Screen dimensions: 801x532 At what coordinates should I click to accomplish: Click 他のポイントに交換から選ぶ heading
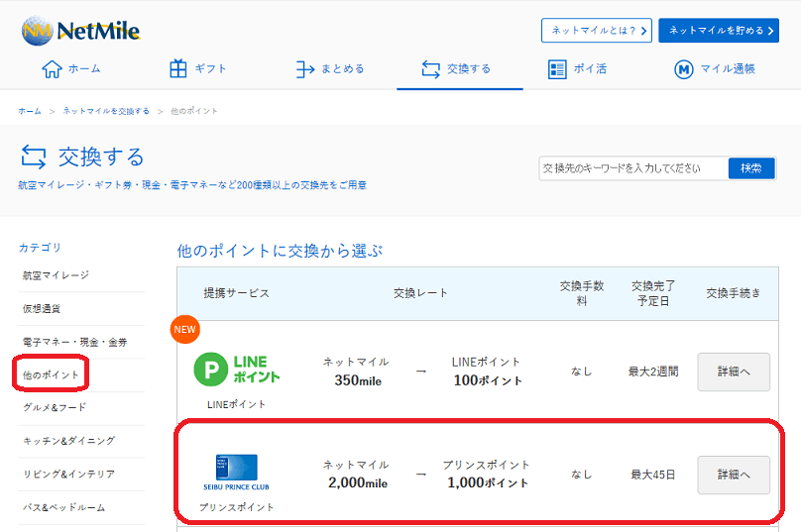[280, 251]
